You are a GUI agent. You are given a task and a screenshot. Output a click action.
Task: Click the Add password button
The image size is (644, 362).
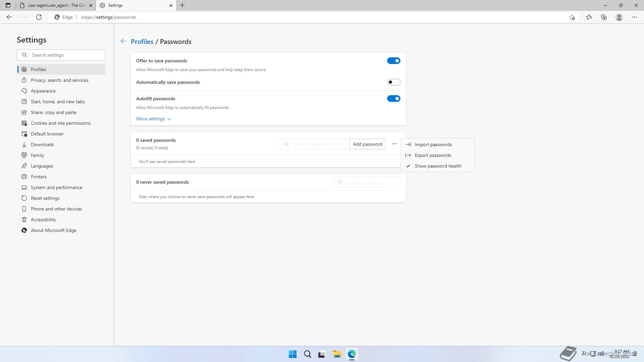click(367, 144)
